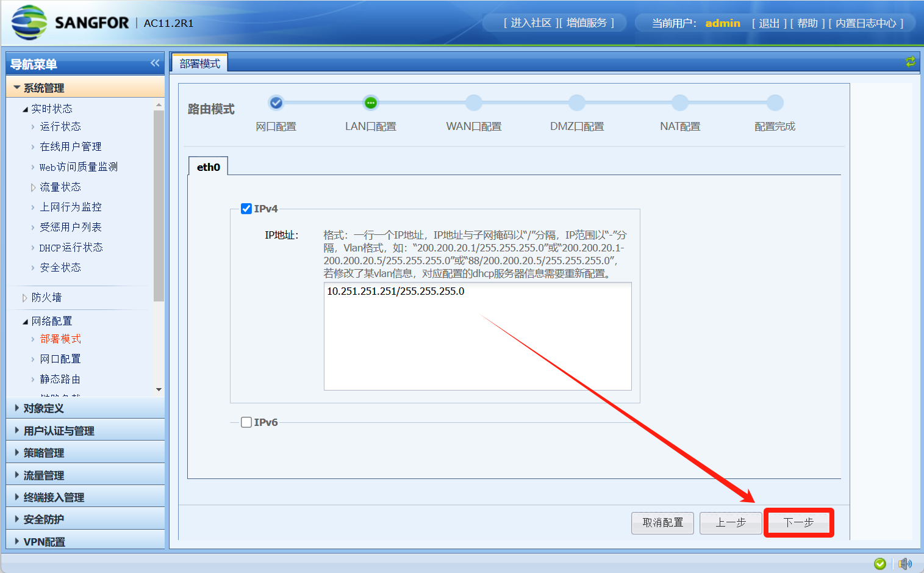This screenshot has height=573, width=924.
Task: Collapse the navigation menu with double-arrow icon
Action: [155, 63]
